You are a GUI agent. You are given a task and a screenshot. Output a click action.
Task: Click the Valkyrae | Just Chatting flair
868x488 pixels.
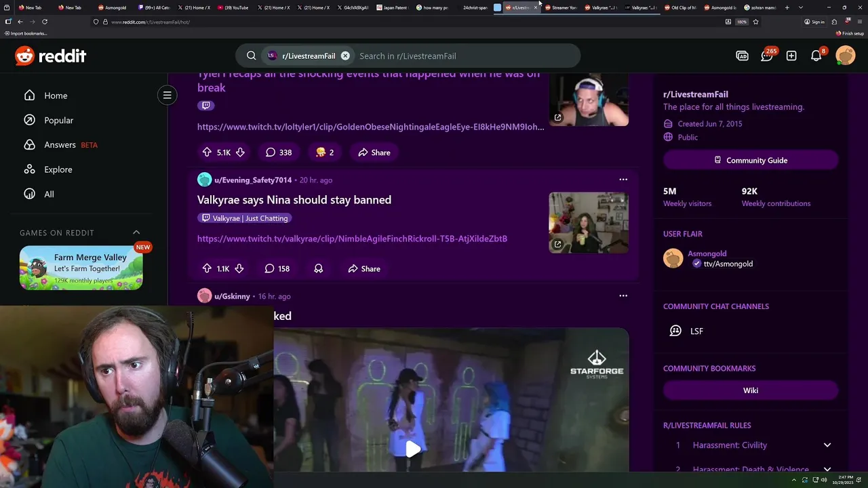pyautogui.click(x=245, y=218)
